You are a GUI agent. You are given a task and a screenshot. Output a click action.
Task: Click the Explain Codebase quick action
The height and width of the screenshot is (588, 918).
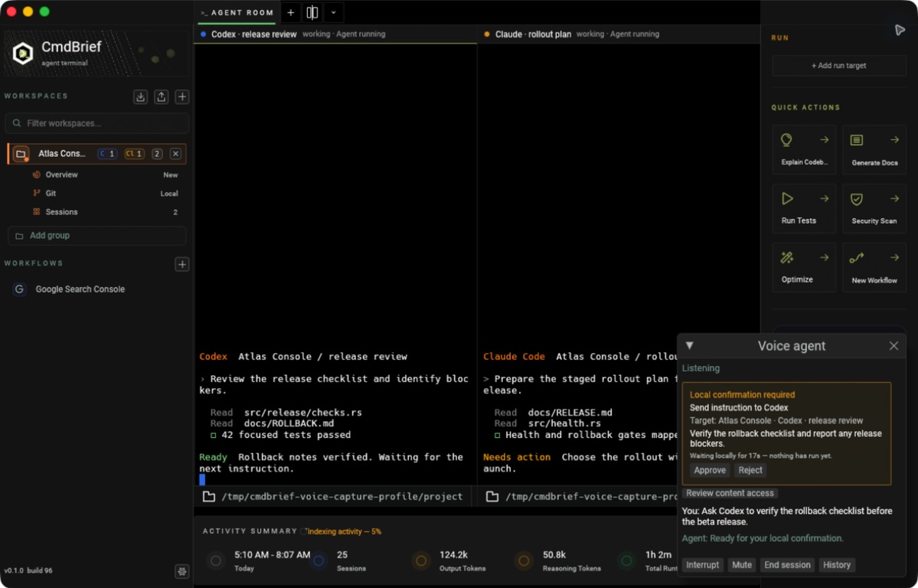point(804,149)
